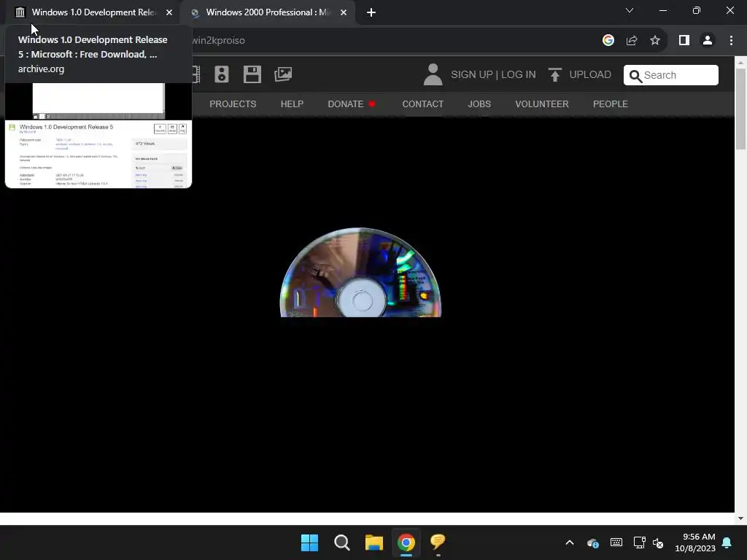
Task: Click the cloud sync tray icon
Action: [592, 542]
